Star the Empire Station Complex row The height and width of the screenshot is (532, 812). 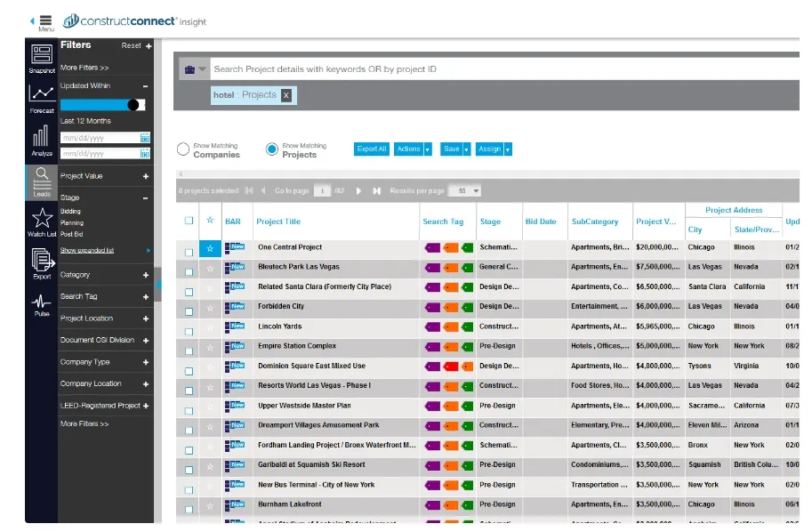(210, 348)
